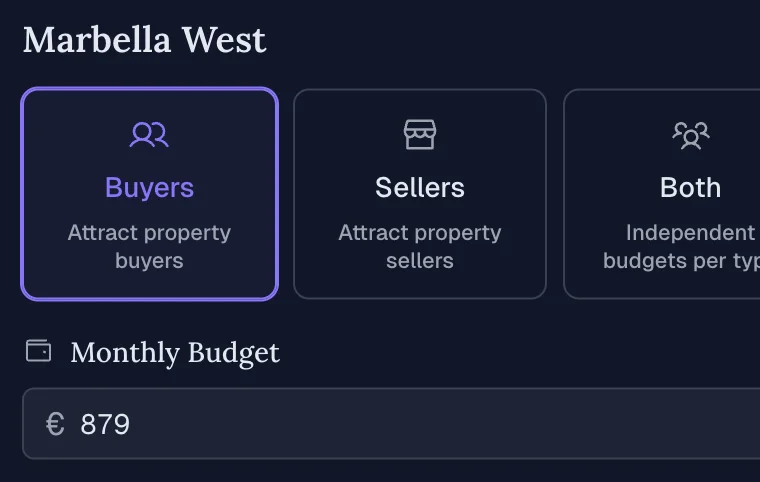Click the "Both" title text
Image resolution: width=760 pixels, height=482 pixels.
coord(690,187)
